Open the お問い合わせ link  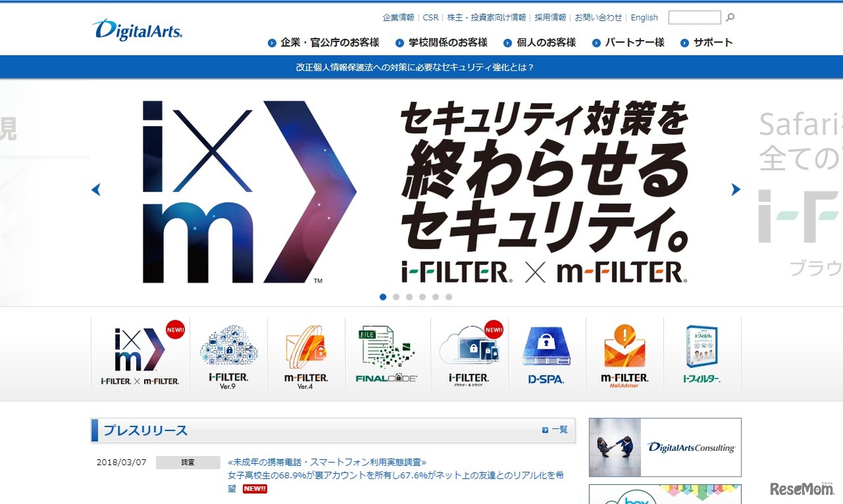(599, 18)
